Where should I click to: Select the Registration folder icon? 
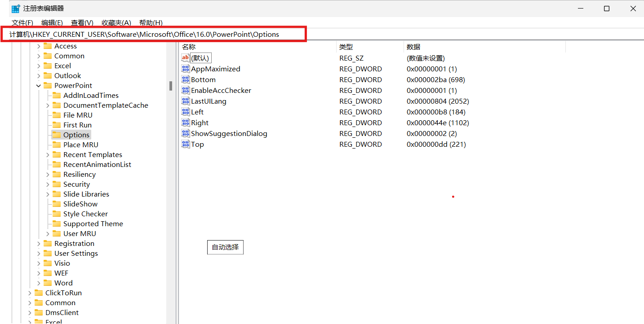click(x=48, y=243)
